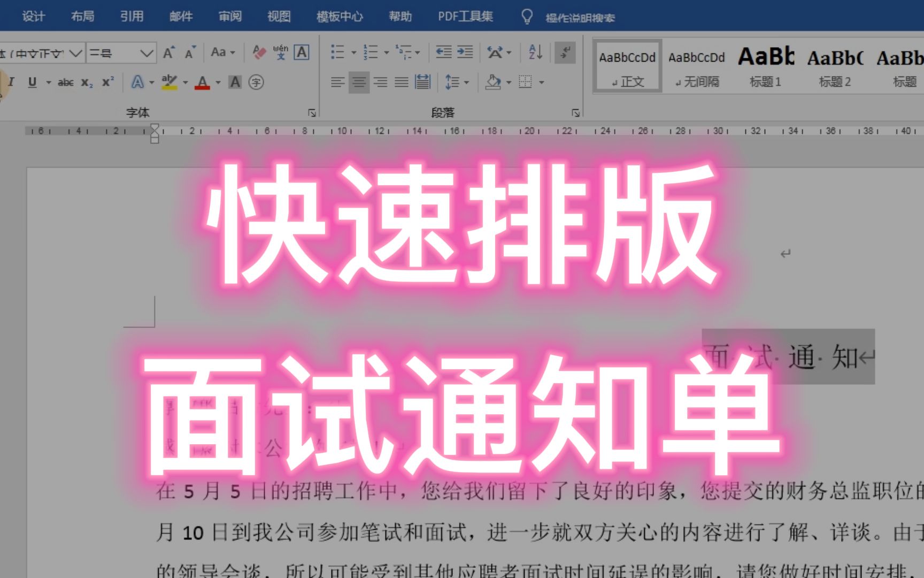Screen dimensions: 924x578
Task: Toggle superscript formatting
Action: click(x=108, y=82)
